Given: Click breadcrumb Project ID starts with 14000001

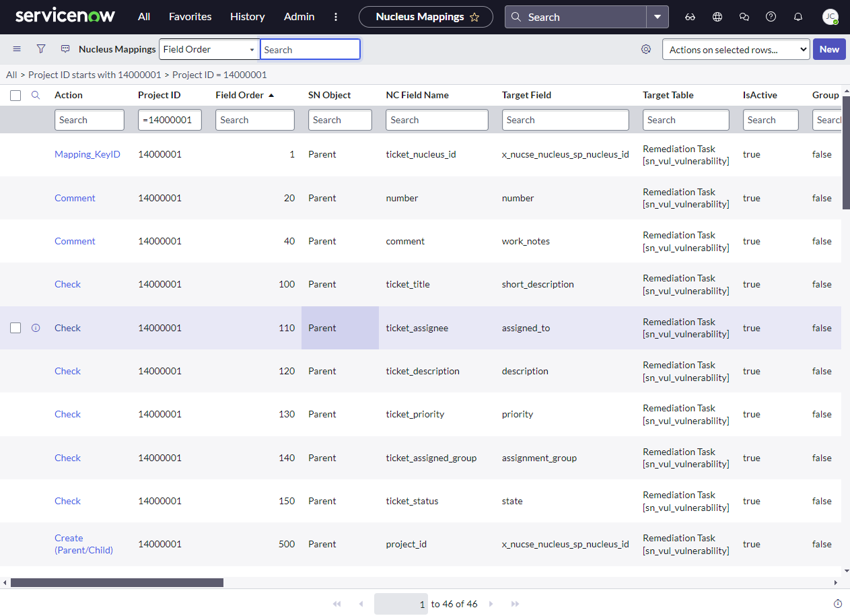Looking at the screenshot, I should tap(95, 75).
